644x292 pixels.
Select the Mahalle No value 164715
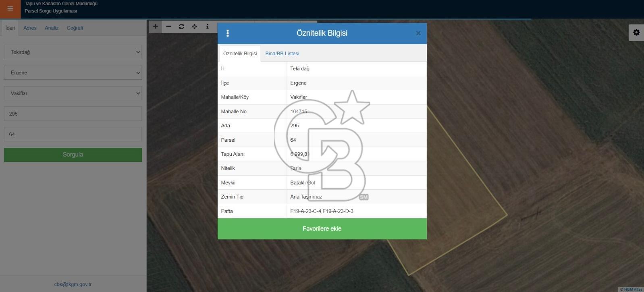point(299,112)
